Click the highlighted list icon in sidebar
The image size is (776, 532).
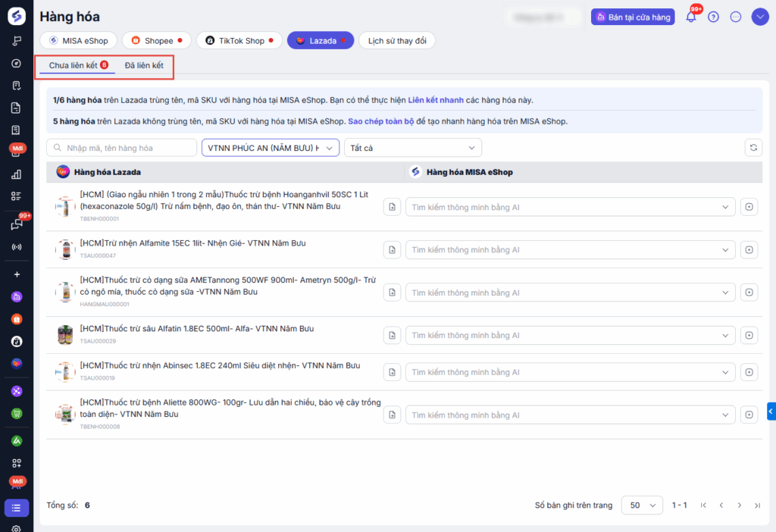[x=17, y=508]
